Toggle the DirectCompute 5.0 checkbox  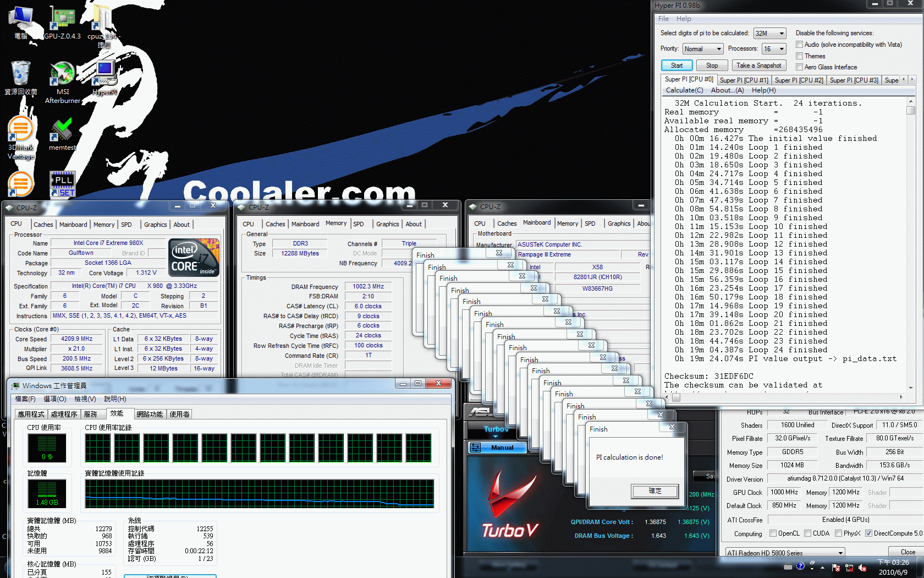pyautogui.click(x=868, y=533)
